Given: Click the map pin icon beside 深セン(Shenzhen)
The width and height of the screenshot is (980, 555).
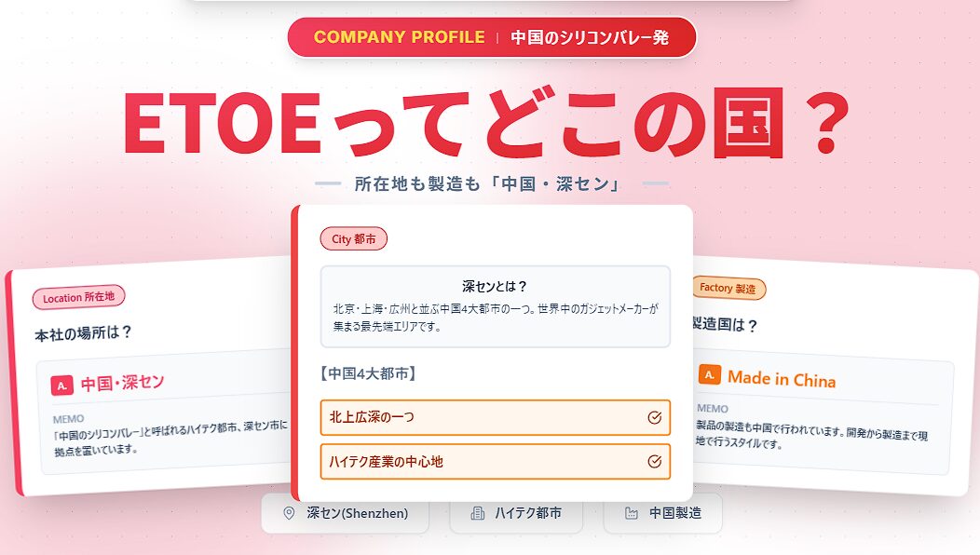Looking at the screenshot, I should click(290, 513).
